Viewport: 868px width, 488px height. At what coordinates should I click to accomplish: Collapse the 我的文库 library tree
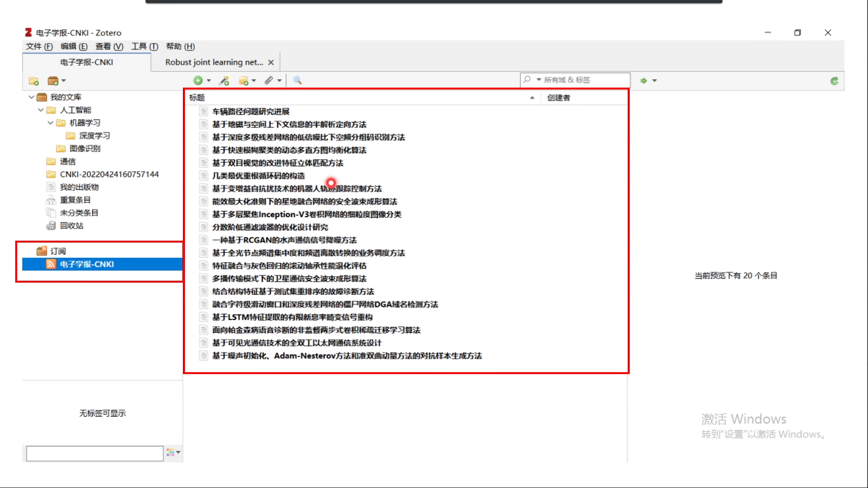(x=31, y=97)
